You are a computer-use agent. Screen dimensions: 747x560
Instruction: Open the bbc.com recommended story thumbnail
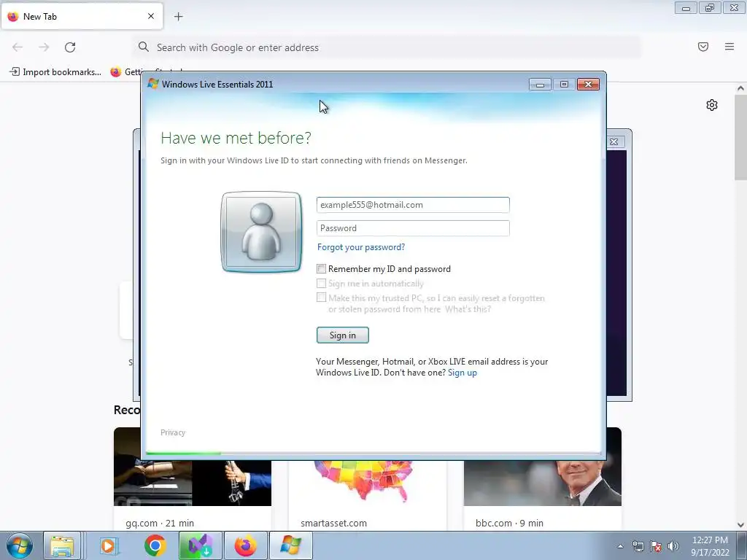point(543,483)
